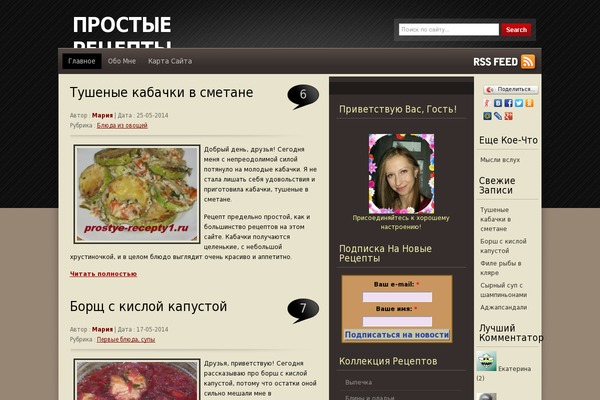Image resolution: width=600 pixels, height=400 pixels.
Task: Click date 25-05-2014 text
Action: (x=152, y=115)
